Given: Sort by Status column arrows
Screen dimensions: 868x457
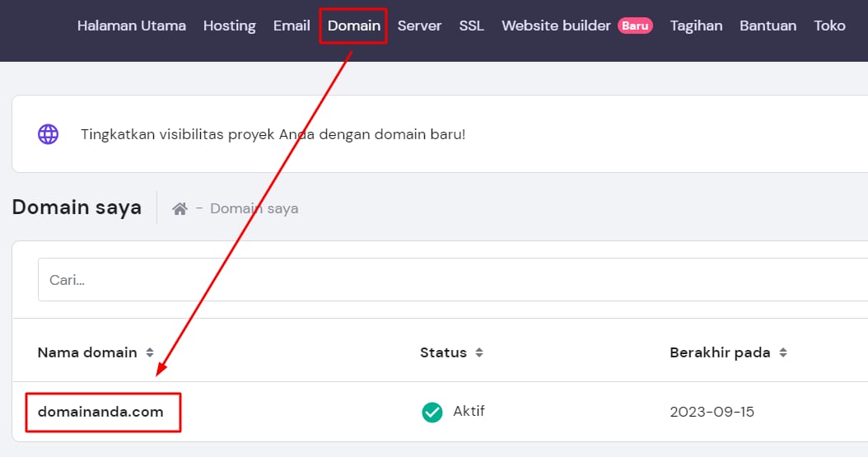Looking at the screenshot, I should (x=479, y=352).
